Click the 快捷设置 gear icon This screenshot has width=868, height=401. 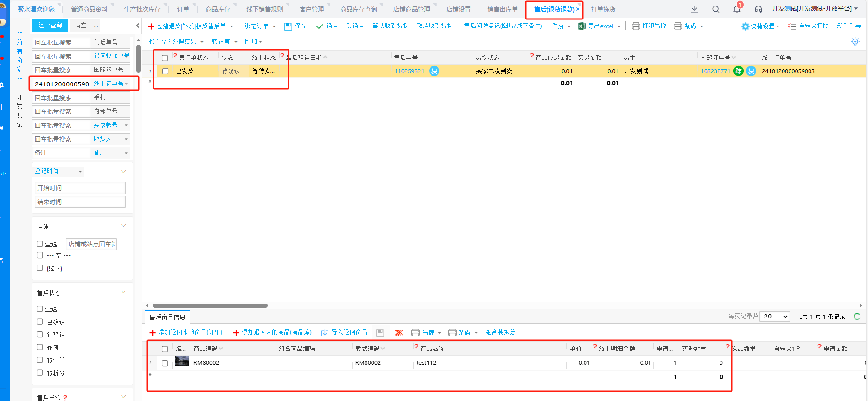pyautogui.click(x=745, y=26)
